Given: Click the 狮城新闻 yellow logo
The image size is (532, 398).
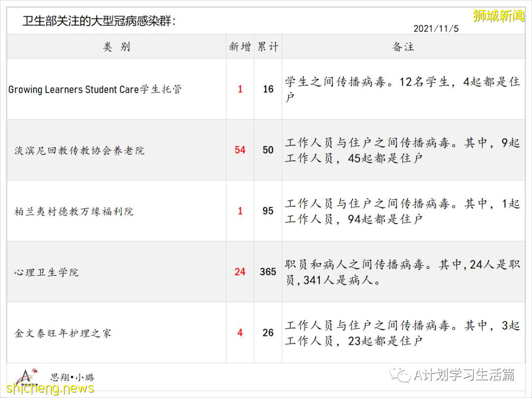Looking at the screenshot, I should (x=499, y=16).
